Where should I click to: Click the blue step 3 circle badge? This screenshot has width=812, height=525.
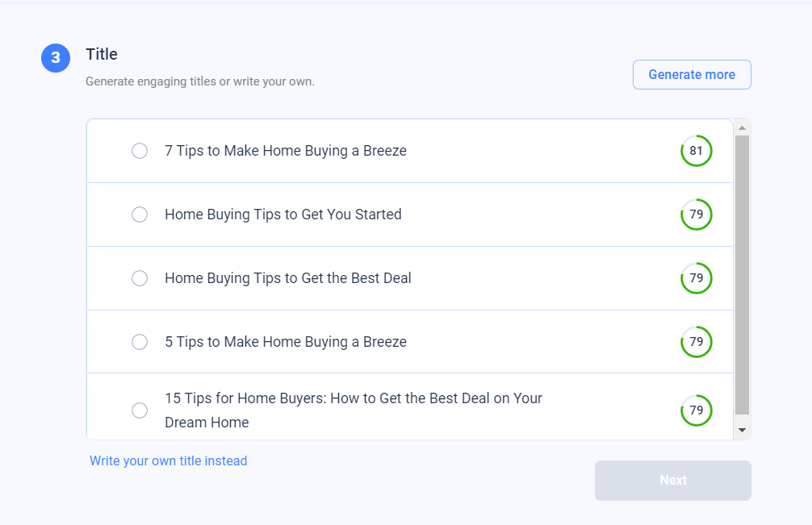56,58
